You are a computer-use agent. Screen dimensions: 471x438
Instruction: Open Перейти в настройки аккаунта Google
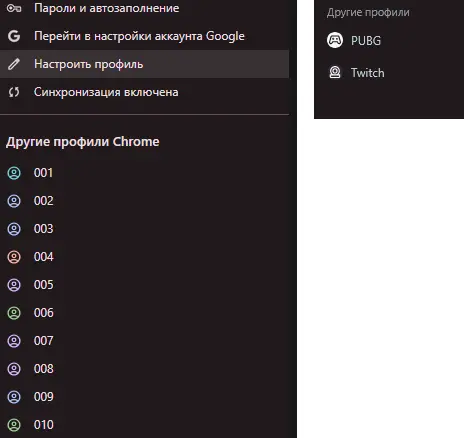tap(144, 36)
